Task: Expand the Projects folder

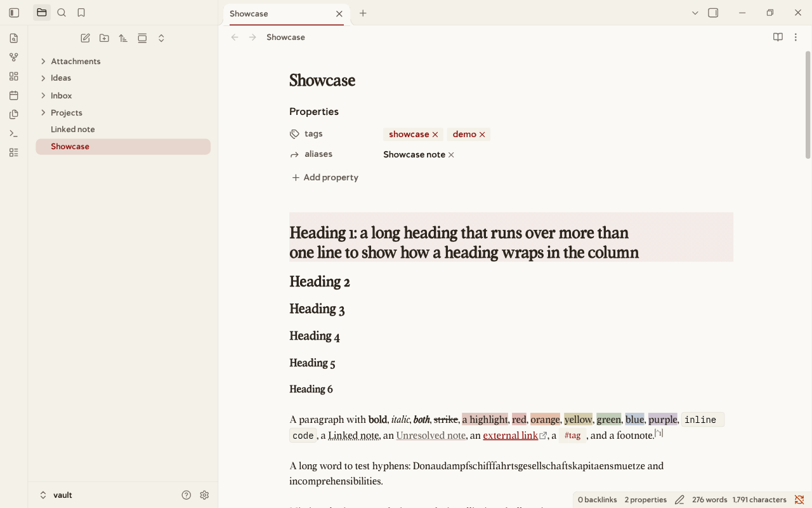Action: (x=123, y=112)
